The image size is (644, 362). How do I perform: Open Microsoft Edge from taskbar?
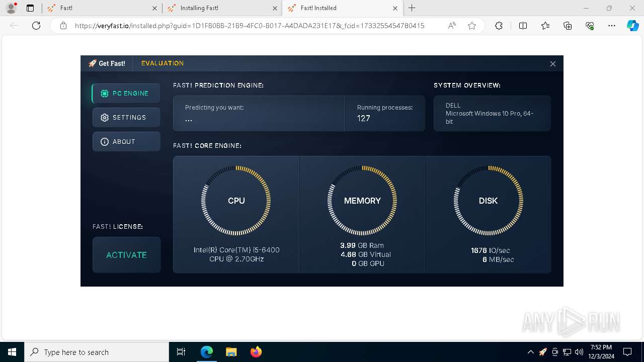coord(207,352)
